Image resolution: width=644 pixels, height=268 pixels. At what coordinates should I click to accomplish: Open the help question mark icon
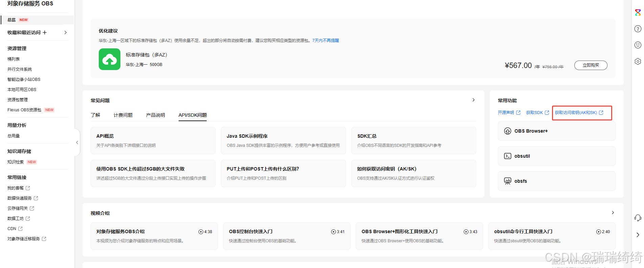[638, 29]
